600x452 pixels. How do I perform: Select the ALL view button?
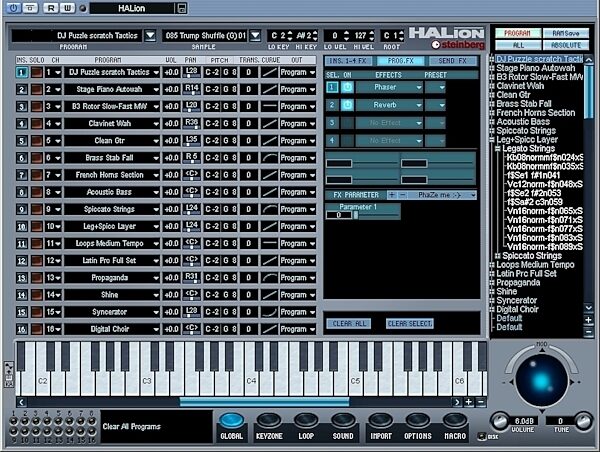pyautogui.click(x=517, y=45)
